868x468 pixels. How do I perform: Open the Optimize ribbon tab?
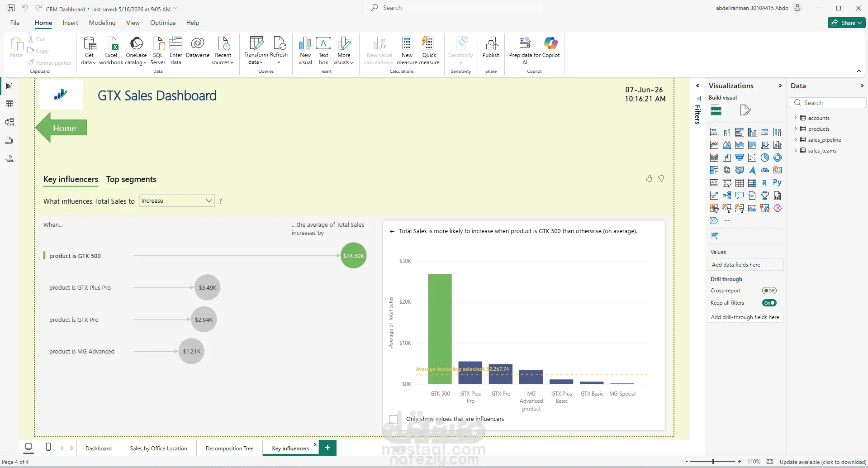[x=163, y=23]
